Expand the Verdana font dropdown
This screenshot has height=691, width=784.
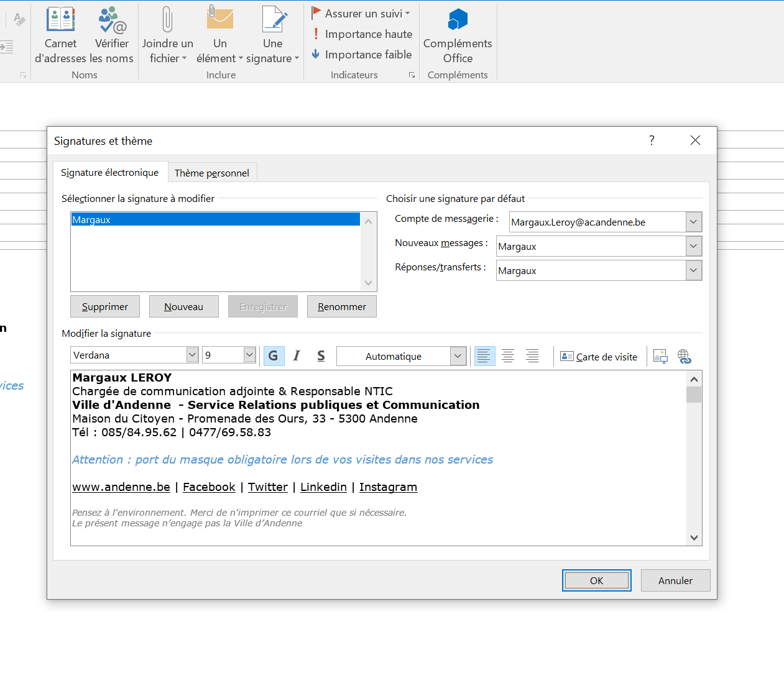point(192,355)
